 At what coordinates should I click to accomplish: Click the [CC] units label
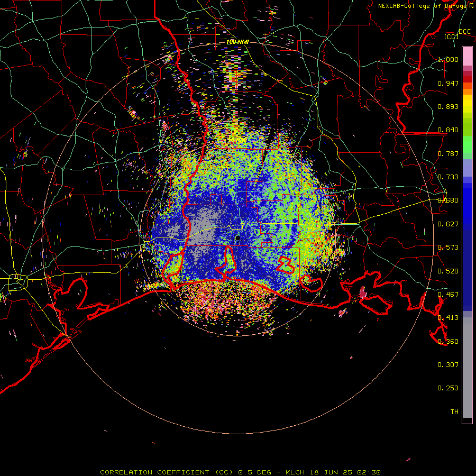pos(452,36)
